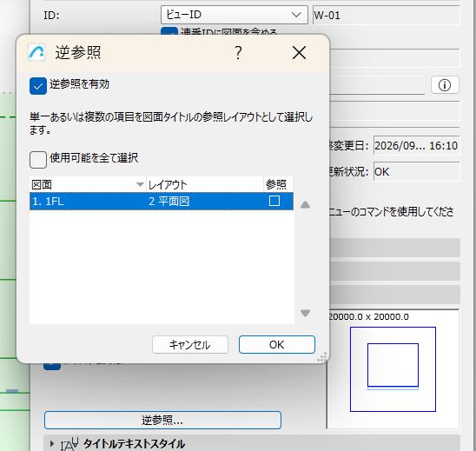
Task: Toggle the 逆参照を有効 checkbox
Action: pyautogui.click(x=38, y=86)
